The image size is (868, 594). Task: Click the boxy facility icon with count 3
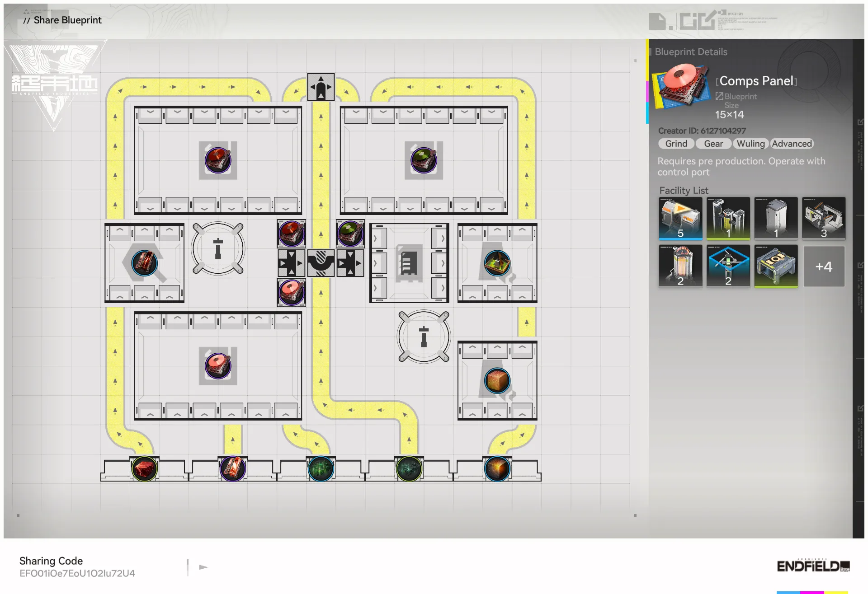point(823,218)
